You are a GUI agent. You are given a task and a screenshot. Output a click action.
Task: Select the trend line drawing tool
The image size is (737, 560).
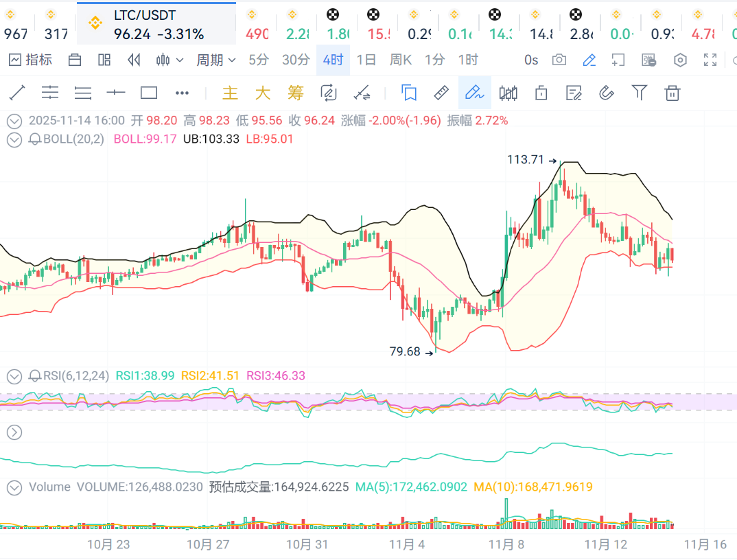tap(17, 93)
